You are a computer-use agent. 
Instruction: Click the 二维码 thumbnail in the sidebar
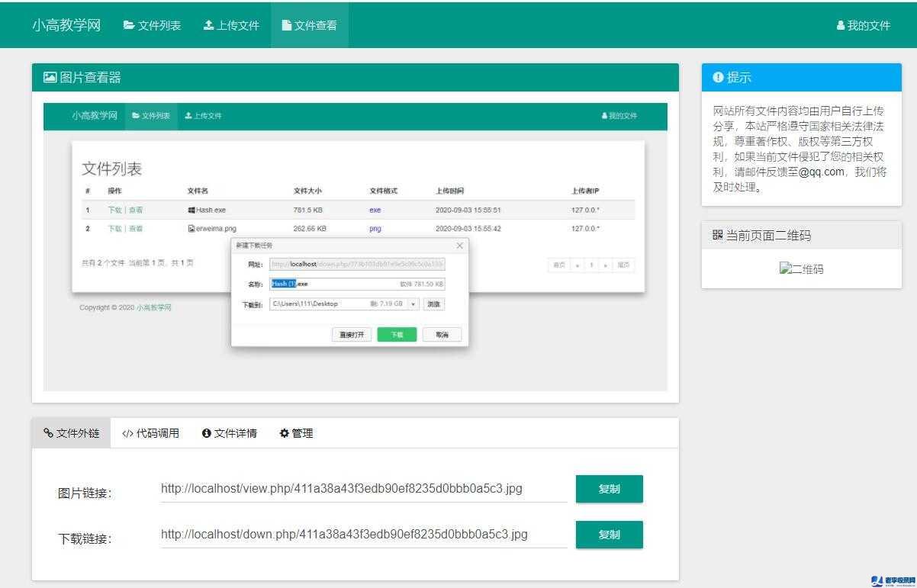801,268
